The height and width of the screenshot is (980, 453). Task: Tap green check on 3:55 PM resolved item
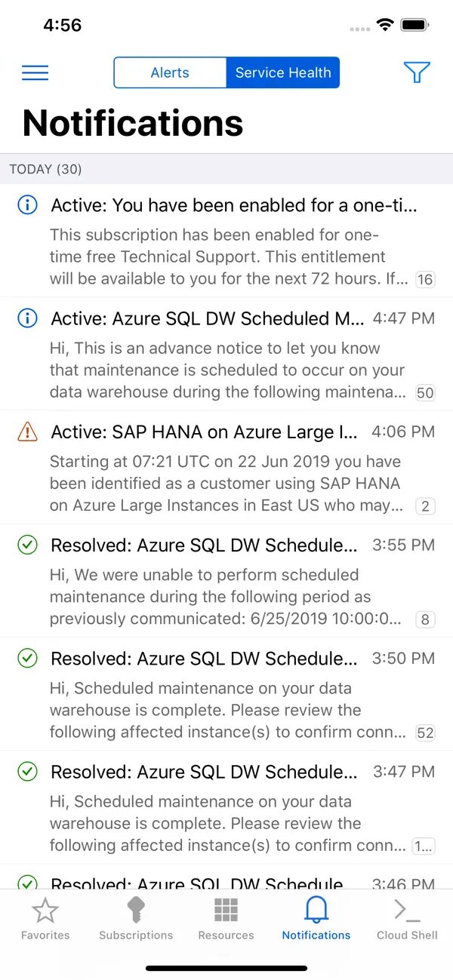(x=27, y=545)
